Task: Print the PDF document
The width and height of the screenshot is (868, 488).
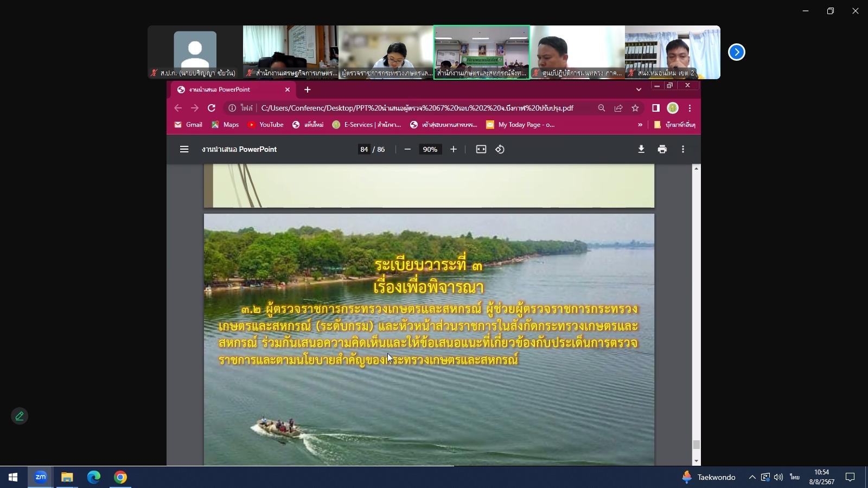Action: pyautogui.click(x=662, y=149)
